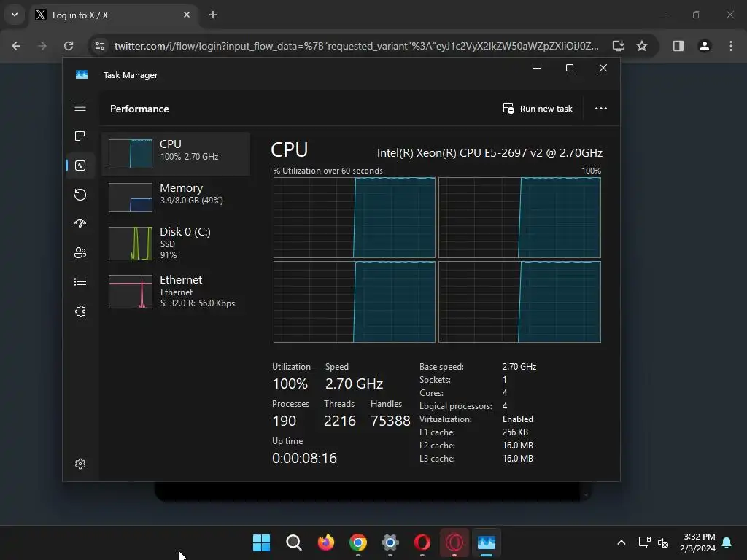This screenshot has height=560, width=747.
Task: Reload the page in Chrome
Action: click(x=69, y=46)
